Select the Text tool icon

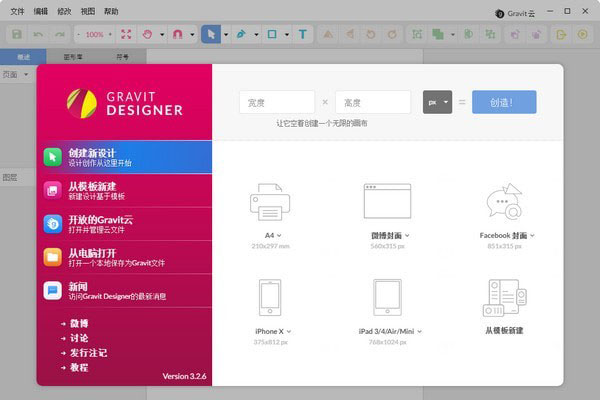(303, 34)
